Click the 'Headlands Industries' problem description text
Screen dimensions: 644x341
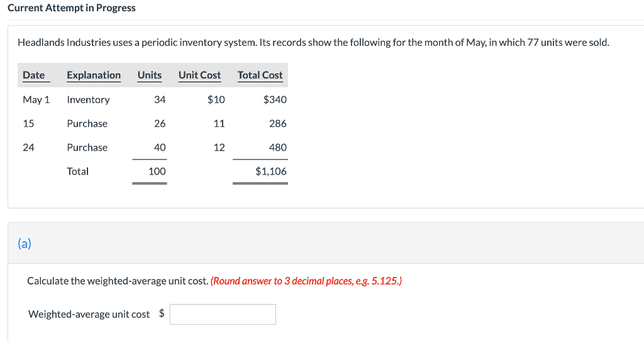click(313, 42)
